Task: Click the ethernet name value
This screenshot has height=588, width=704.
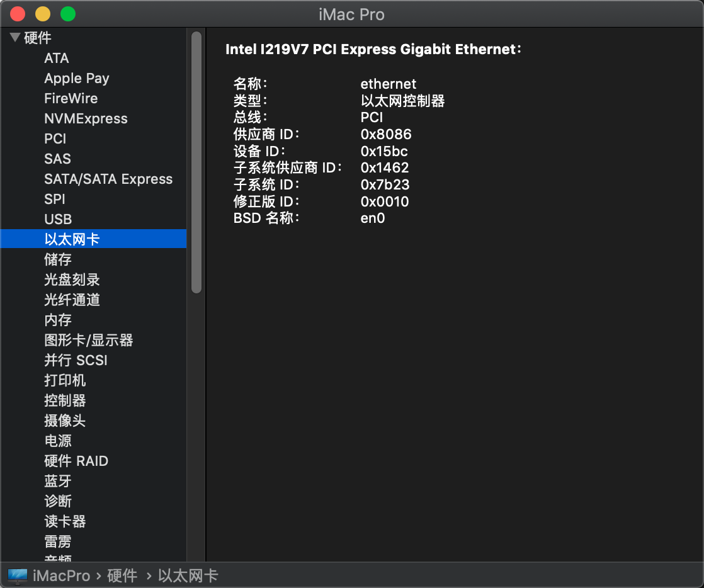Action: [x=389, y=84]
